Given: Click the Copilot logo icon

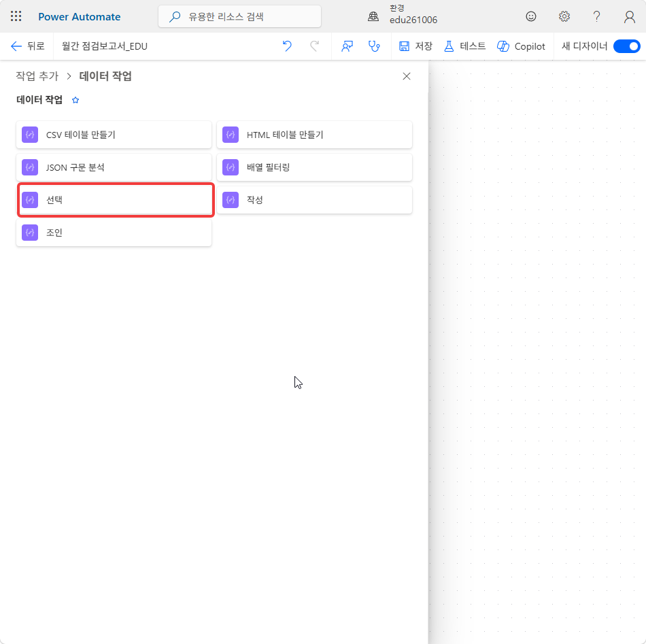Looking at the screenshot, I should 503,46.
